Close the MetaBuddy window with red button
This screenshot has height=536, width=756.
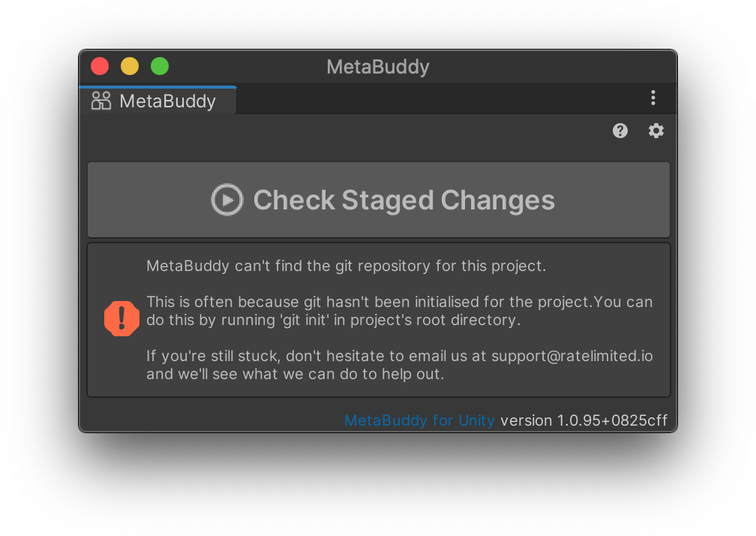click(100, 66)
